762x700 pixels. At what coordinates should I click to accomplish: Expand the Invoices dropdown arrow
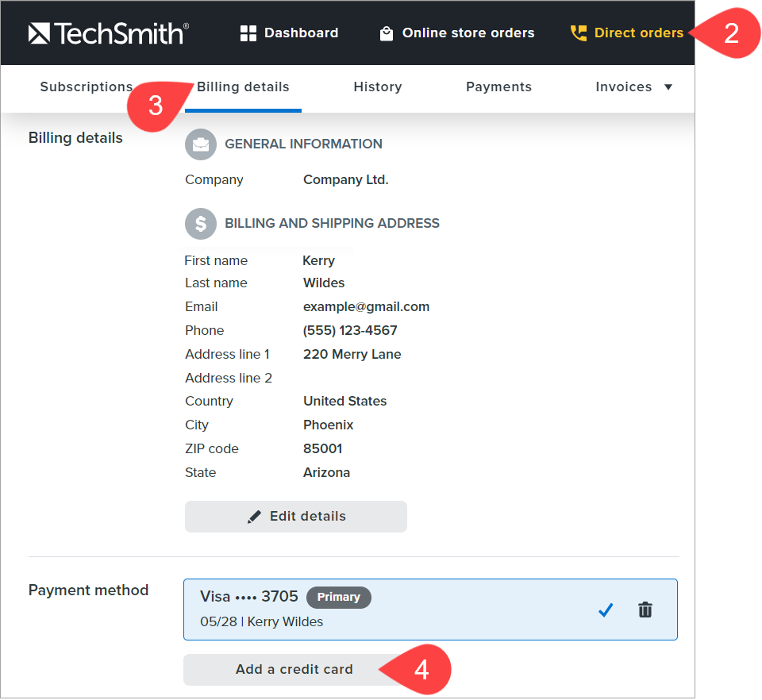tap(668, 87)
